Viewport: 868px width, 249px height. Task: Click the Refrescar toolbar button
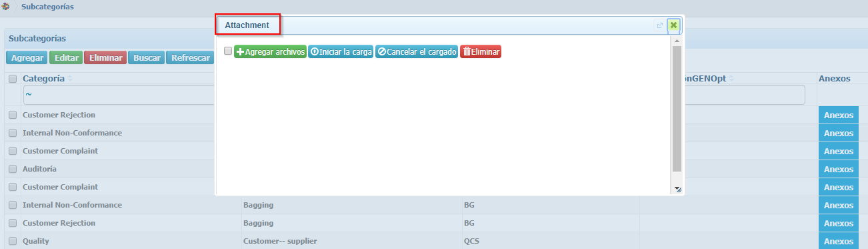(191, 58)
